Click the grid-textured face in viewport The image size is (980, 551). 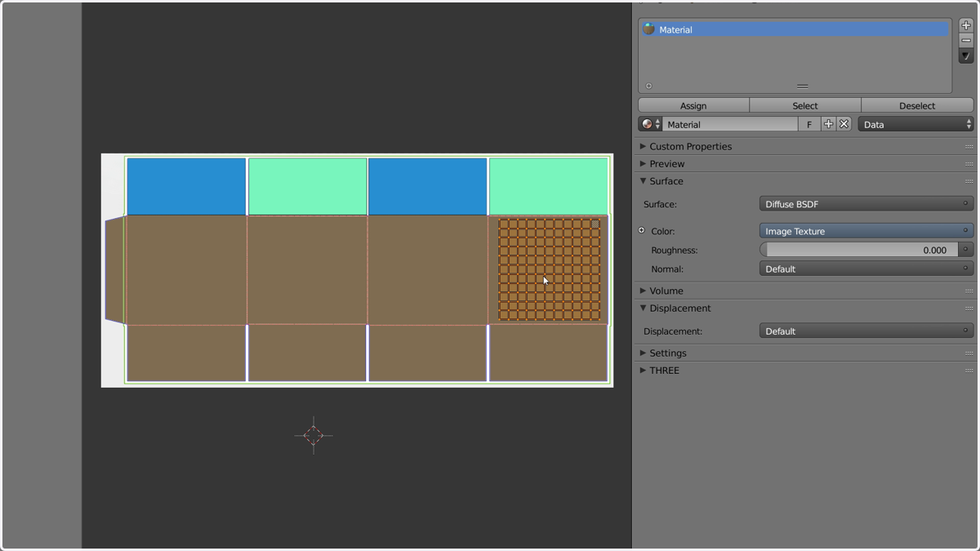pos(549,269)
